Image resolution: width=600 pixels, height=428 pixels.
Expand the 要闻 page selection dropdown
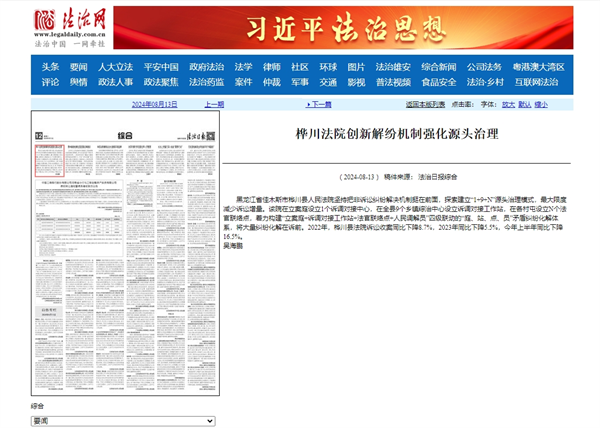[125, 421]
